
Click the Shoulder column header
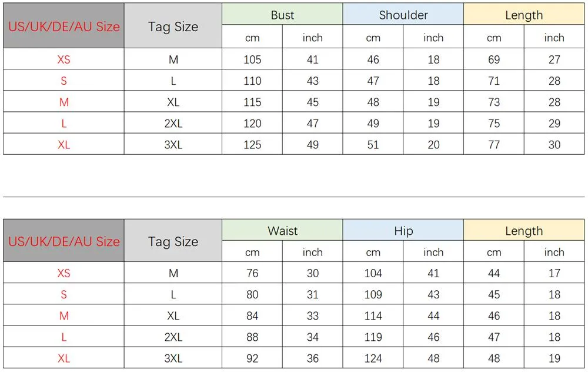coord(403,14)
